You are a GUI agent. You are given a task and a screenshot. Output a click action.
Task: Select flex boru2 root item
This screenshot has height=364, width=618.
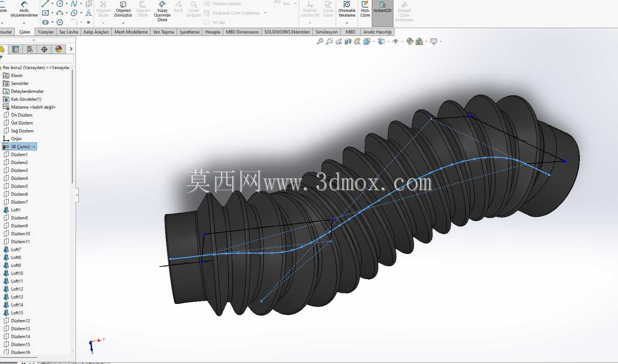[x=35, y=68]
